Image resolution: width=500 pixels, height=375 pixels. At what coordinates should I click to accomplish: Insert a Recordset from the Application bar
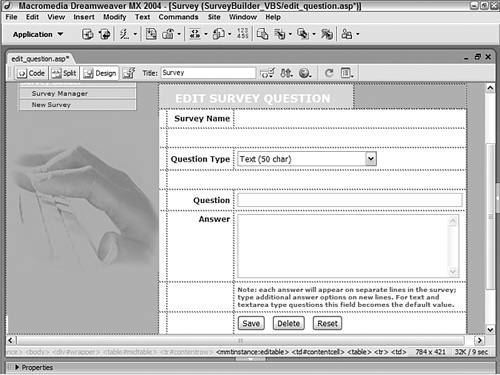click(88, 34)
